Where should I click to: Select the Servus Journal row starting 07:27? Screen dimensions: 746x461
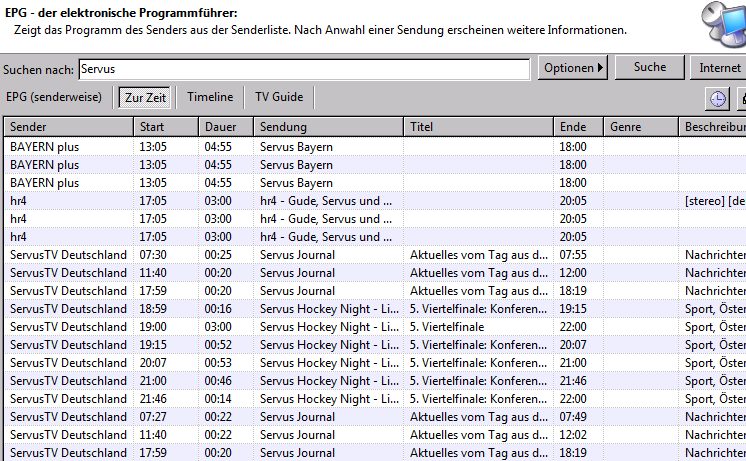click(x=375, y=417)
